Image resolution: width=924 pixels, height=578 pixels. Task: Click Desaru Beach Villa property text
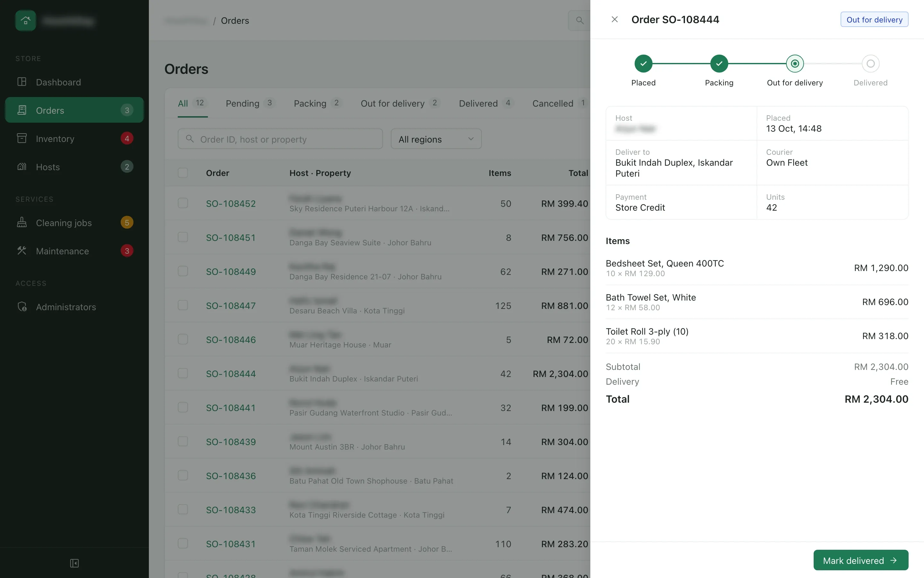323,311
